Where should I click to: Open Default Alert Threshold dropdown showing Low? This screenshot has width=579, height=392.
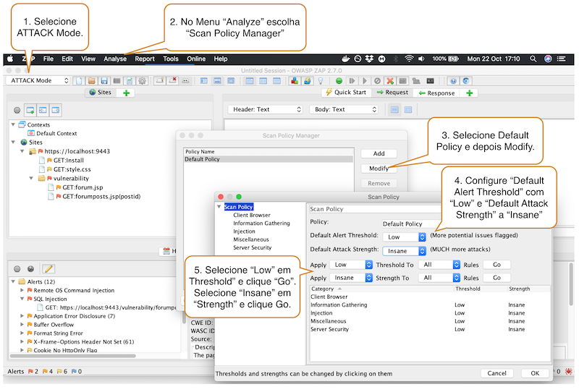[x=405, y=237]
